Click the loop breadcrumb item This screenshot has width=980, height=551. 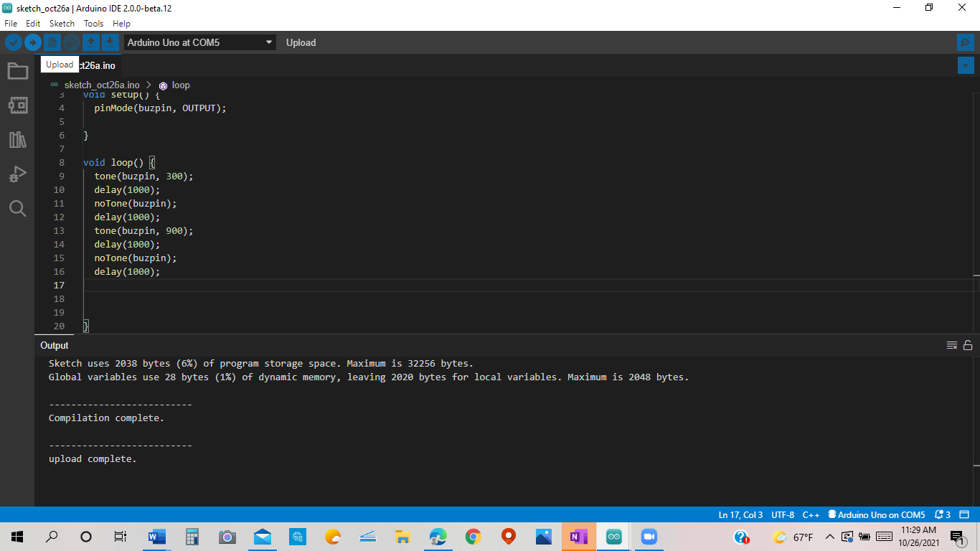pos(181,85)
